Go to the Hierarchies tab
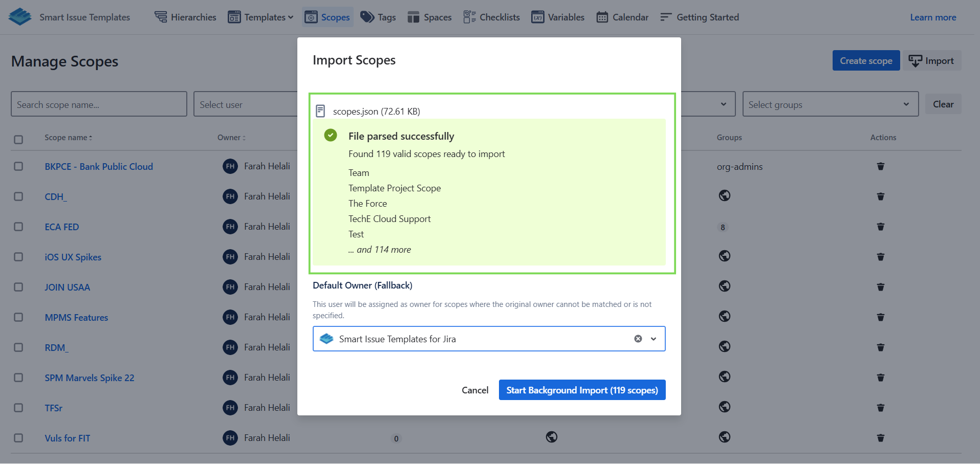980x464 pixels. (185, 17)
